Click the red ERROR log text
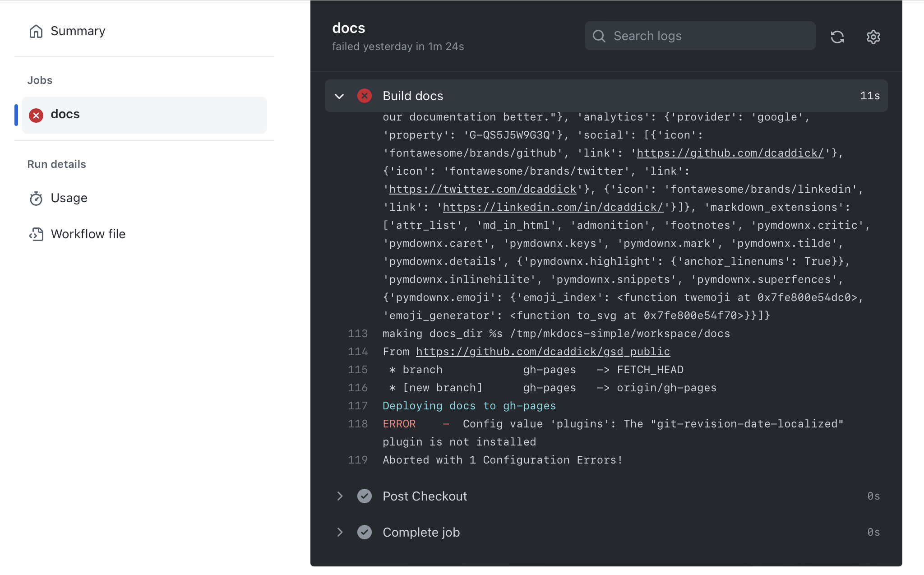 (399, 424)
